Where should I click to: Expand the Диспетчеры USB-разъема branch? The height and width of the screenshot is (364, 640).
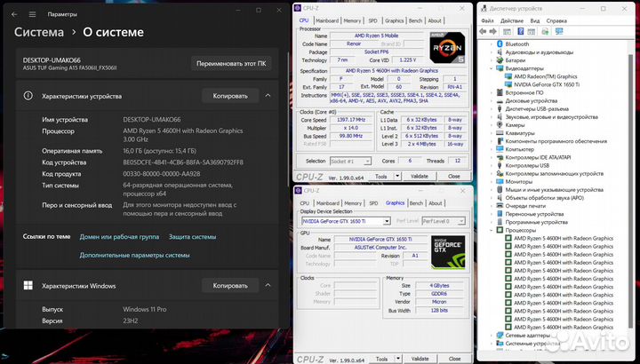(x=492, y=109)
